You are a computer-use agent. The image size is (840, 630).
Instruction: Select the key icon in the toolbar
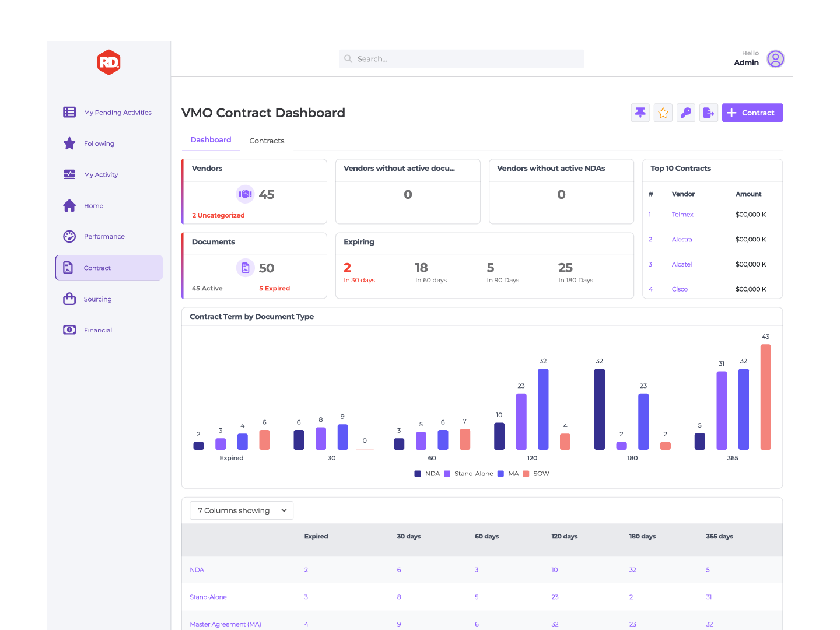[686, 113]
